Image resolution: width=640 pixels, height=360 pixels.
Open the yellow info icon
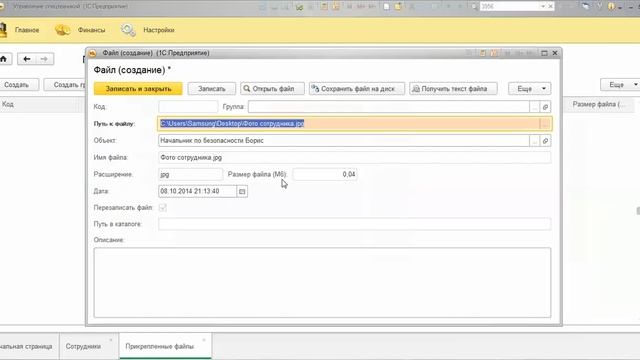click(x=611, y=7)
